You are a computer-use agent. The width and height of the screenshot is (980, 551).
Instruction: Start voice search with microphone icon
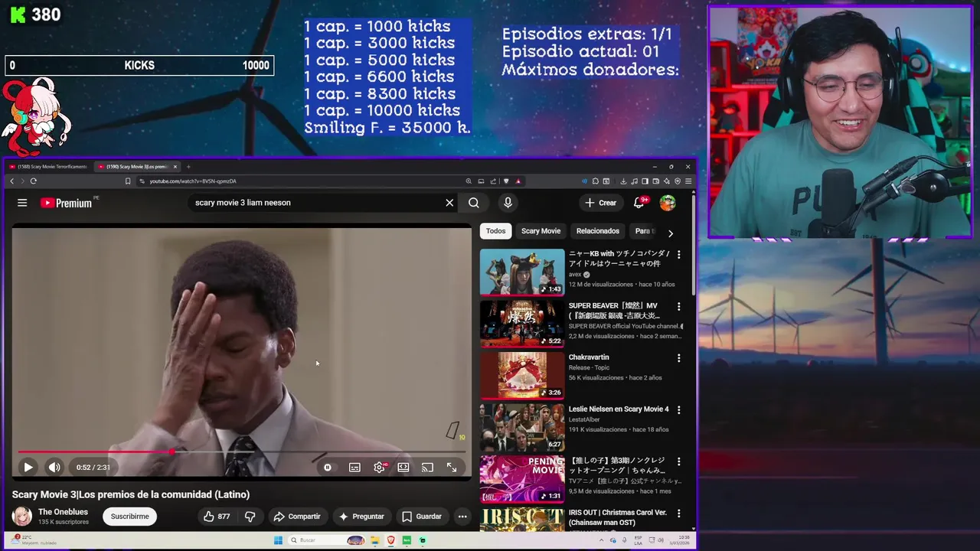[508, 203]
